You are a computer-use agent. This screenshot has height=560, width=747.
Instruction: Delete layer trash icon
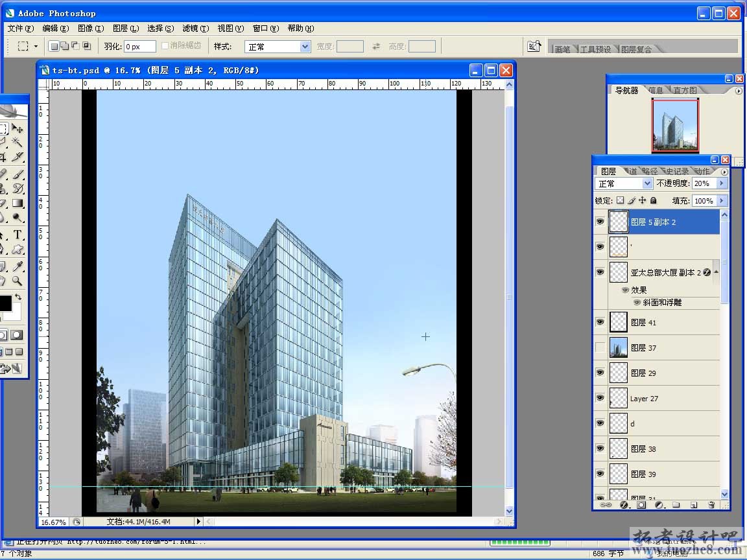pyautogui.click(x=711, y=505)
